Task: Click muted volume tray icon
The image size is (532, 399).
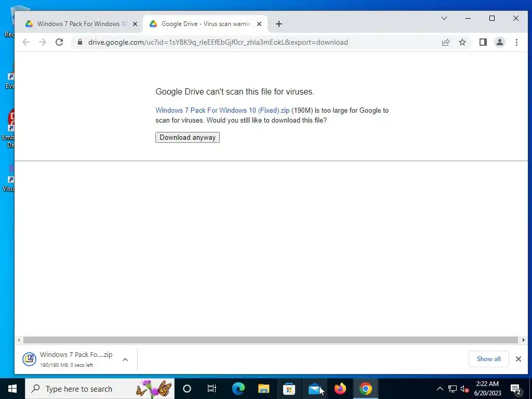Action: [x=464, y=389]
